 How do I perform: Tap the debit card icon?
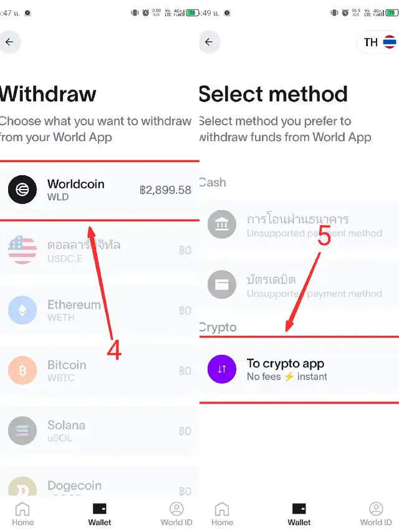point(222,285)
